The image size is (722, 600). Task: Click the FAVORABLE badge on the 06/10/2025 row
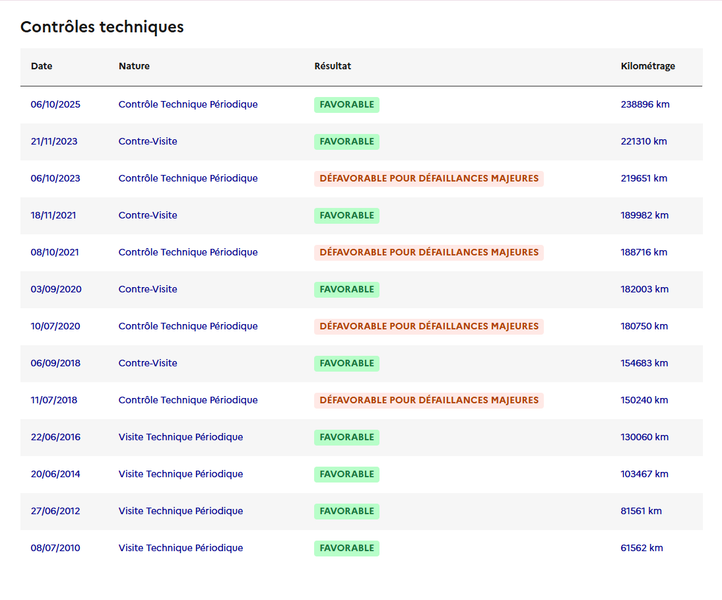[347, 105]
